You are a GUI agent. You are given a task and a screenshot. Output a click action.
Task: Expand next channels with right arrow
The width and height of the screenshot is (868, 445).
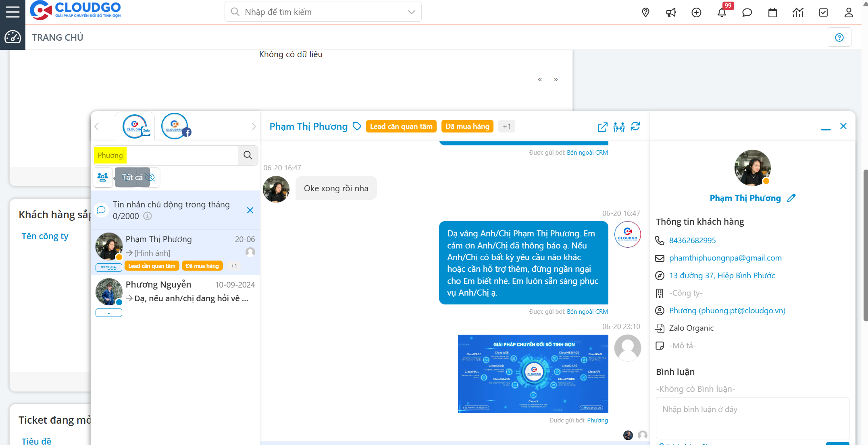(254, 126)
